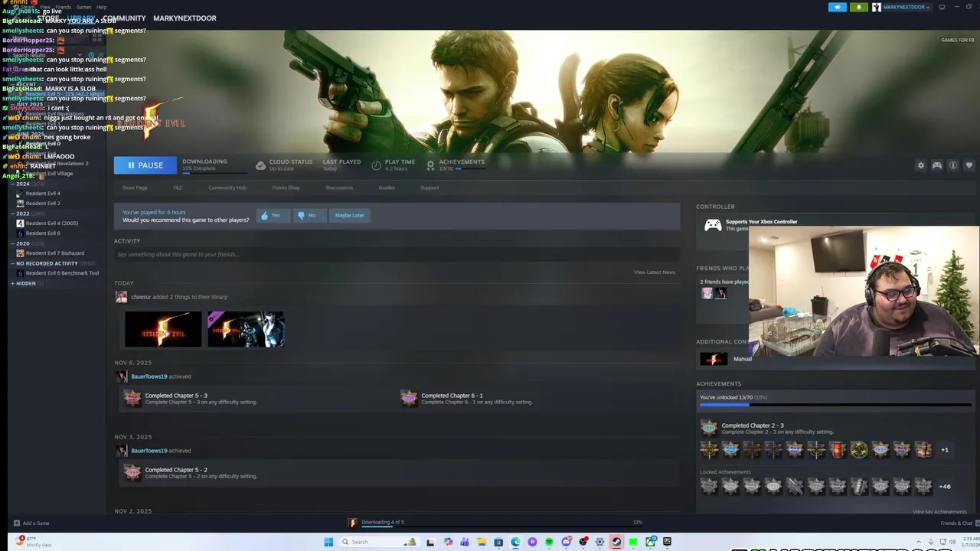The height and width of the screenshot is (551, 980).
Task: Open MARKYNEXTDOOR account dropdown at top
Action: tap(901, 7)
